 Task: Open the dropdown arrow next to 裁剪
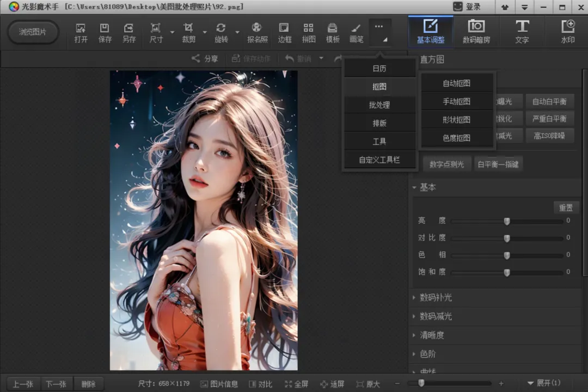[205, 32]
